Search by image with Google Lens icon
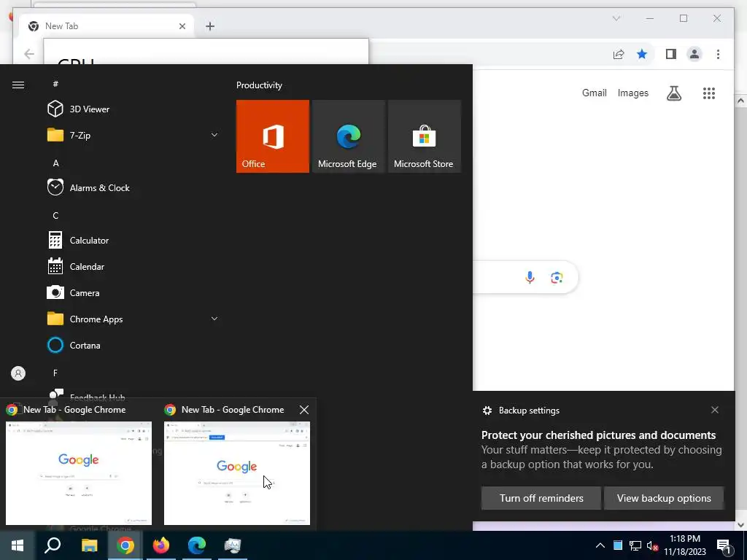 click(557, 277)
